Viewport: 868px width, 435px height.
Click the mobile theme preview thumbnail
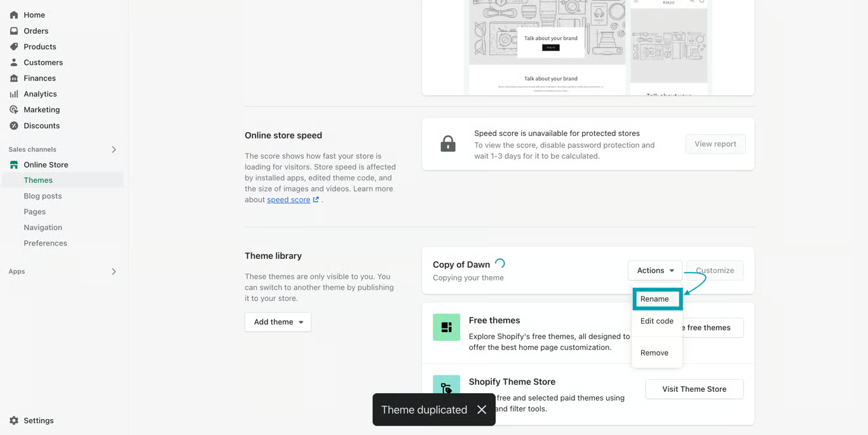pos(668,48)
